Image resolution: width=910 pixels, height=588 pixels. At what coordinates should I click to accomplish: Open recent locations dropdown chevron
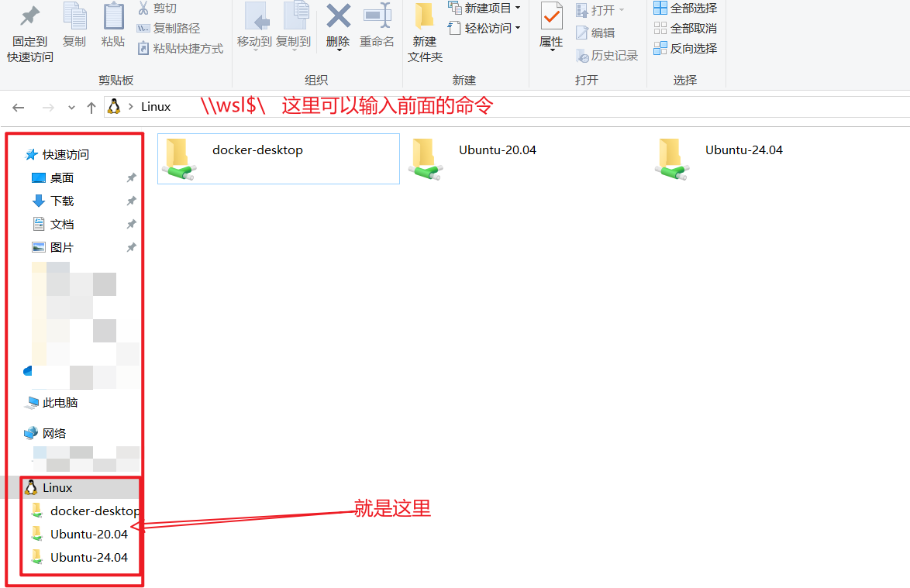click(x=71, y=107)
